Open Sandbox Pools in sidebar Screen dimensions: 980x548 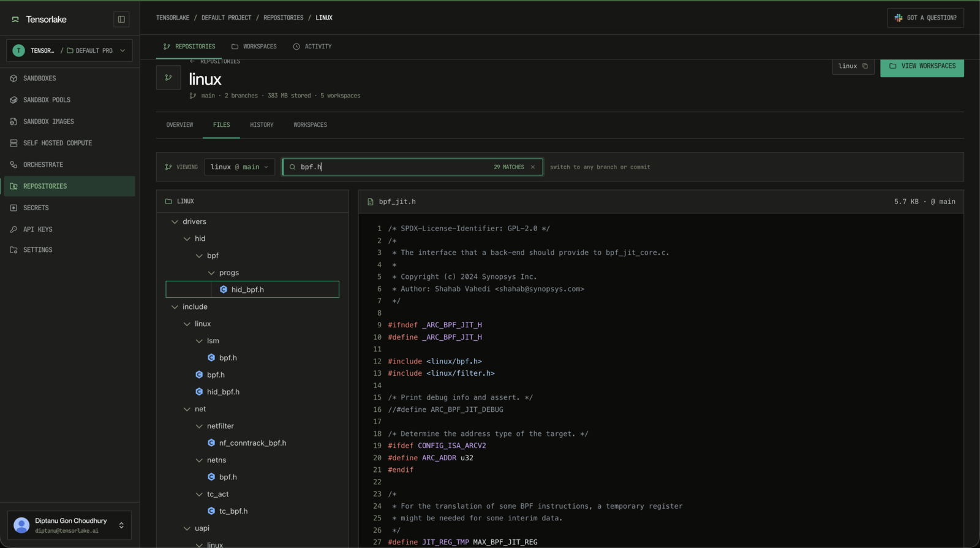(x=69, y=100)
